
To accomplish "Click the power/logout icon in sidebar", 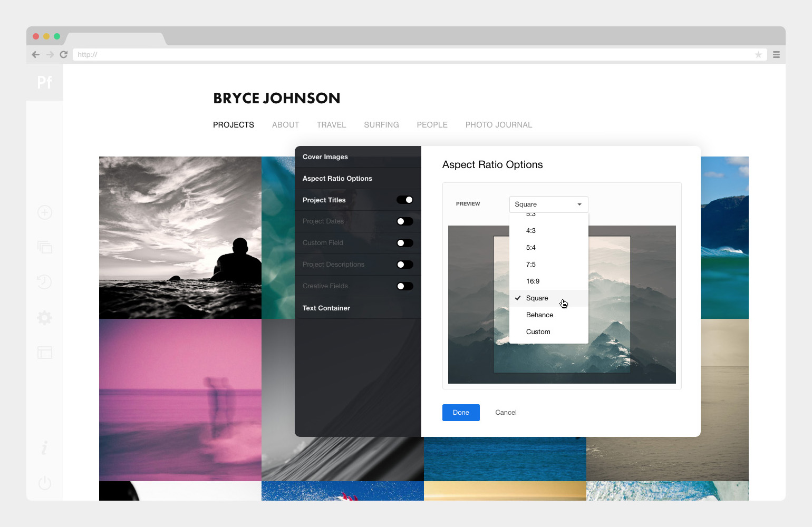I will 44,482.
